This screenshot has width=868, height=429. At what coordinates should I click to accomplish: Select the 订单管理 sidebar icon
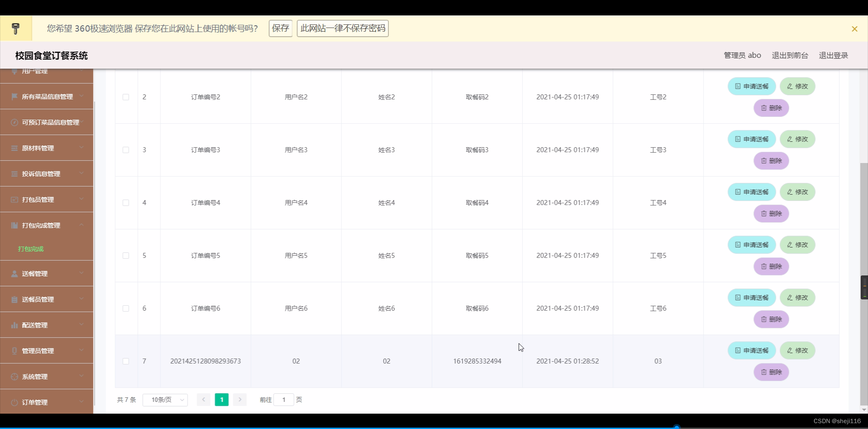click(x=14, y=402)
